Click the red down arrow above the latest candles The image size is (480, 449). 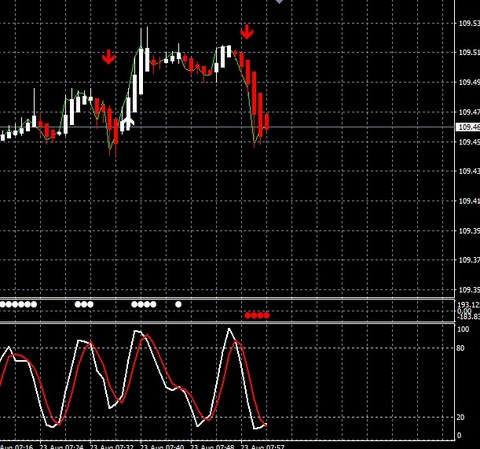pyautogui.click(x=247, y=32)
